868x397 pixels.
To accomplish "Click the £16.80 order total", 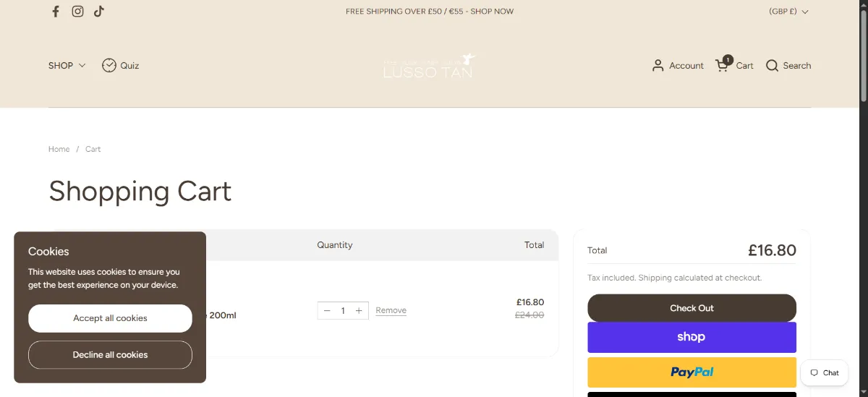I will (x=772, y=250).
